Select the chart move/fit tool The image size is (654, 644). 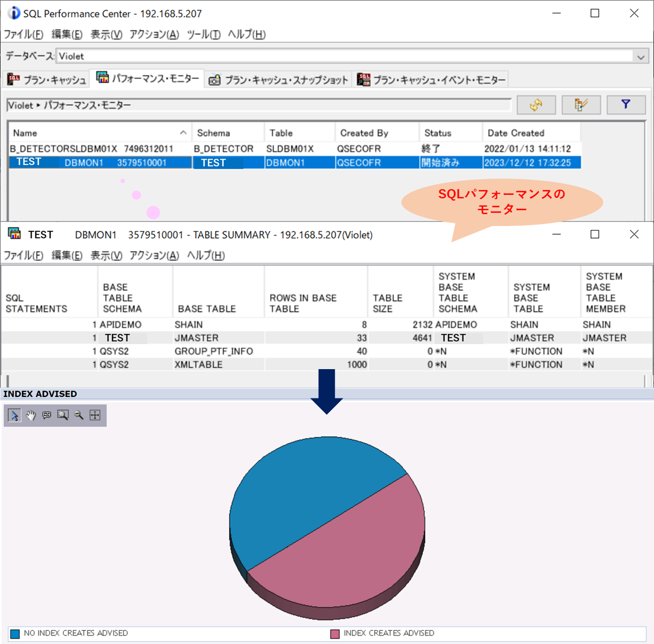click(95, 415)
